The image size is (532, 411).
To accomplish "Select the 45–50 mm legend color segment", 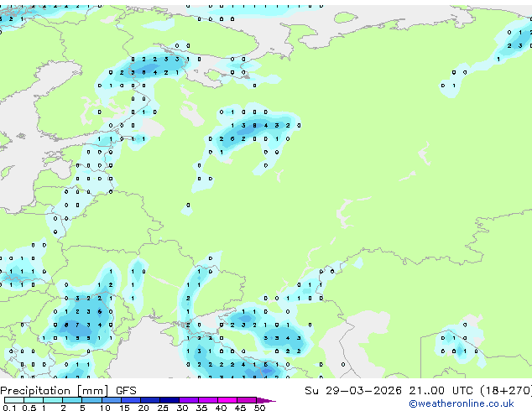I will [x=247, y=400].
